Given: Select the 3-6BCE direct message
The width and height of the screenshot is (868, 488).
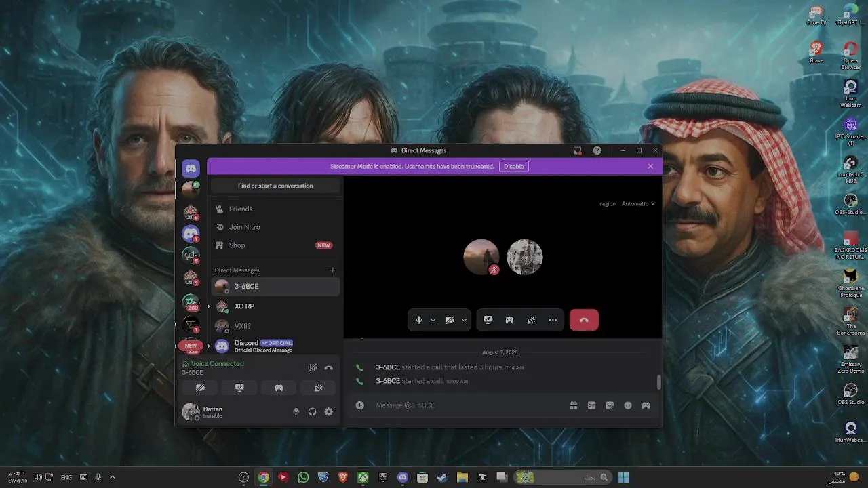Looking at the screenshot, I should (x=275, y=286).
